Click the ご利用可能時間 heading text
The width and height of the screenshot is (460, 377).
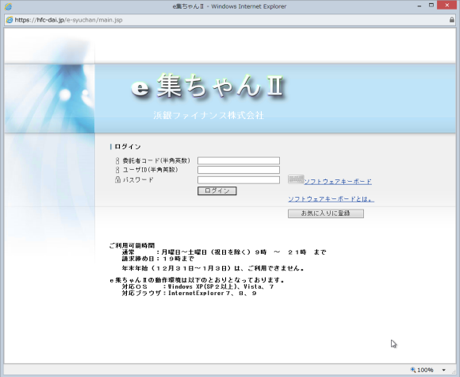[132, 246]
